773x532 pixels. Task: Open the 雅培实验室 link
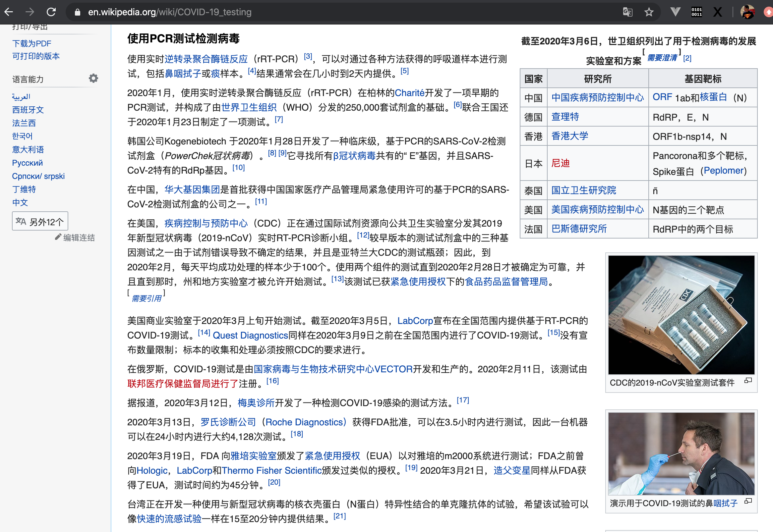(254, 456)
